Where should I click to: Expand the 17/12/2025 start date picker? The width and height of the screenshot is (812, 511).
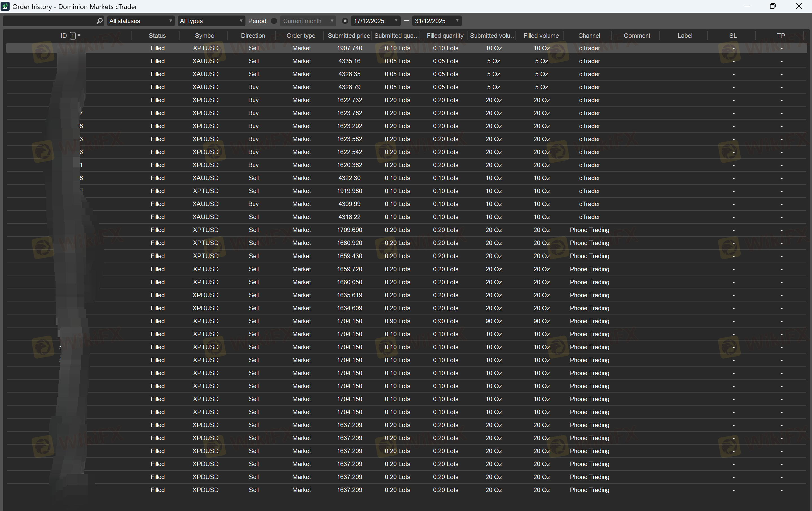pos(396,21)
